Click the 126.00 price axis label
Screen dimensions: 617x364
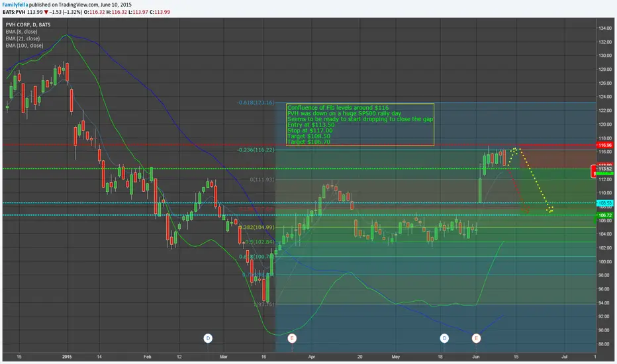pos(605,83)
